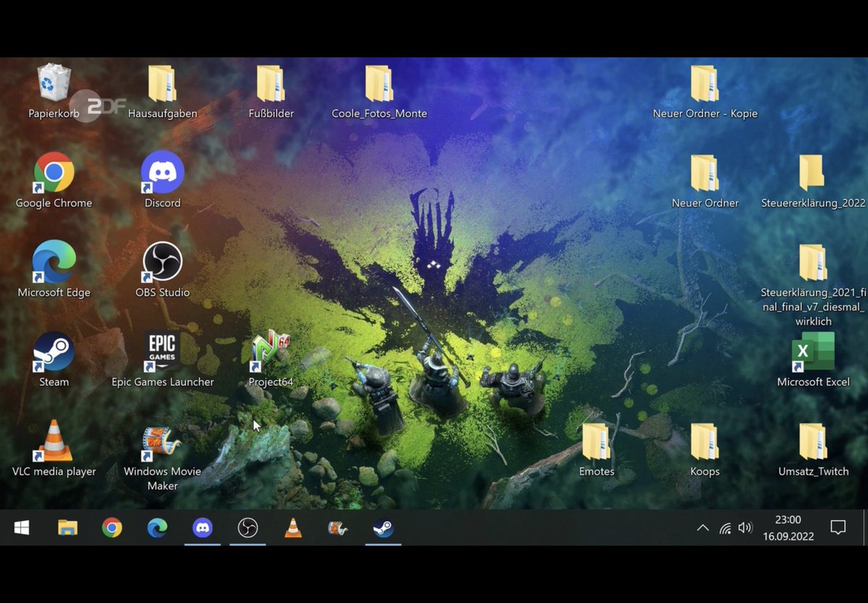The height and width of the screenshot is (603, 868).
Task: Switch to Discord in the taskbar
Action: (203, 528)
